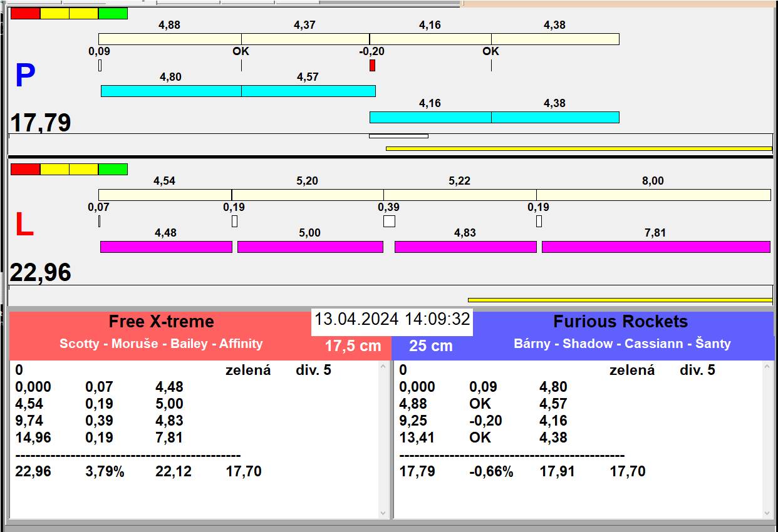The width and height of the screenshot is (778, 532).
Task: Select the Free X-treme team header
Action: (161, 322)
